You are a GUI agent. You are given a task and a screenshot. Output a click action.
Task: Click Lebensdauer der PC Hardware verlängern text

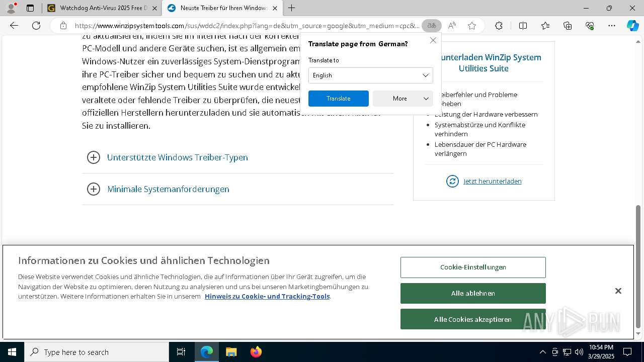[x=480, y=149]
